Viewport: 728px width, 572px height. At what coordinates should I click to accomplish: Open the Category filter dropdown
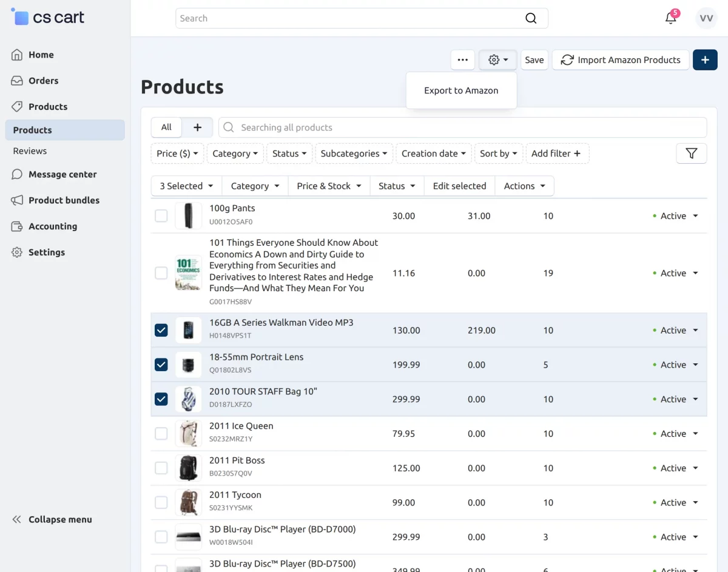click(235, 153)
